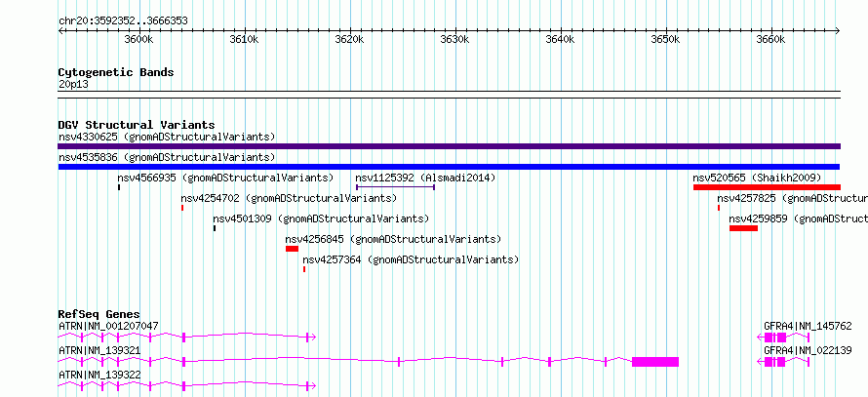Click the right arrowhead of the ruler
The width and height of the screenshot is (868, 397).
pyautogui.click(x=838, y=30)
